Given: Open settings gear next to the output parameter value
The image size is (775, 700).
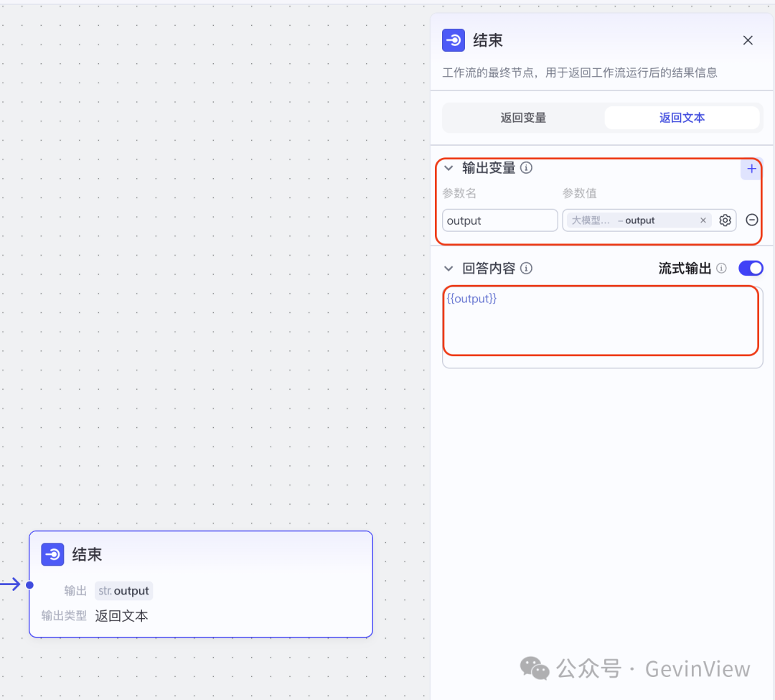Looking at the screenshot, I should (x=725, y=220).
